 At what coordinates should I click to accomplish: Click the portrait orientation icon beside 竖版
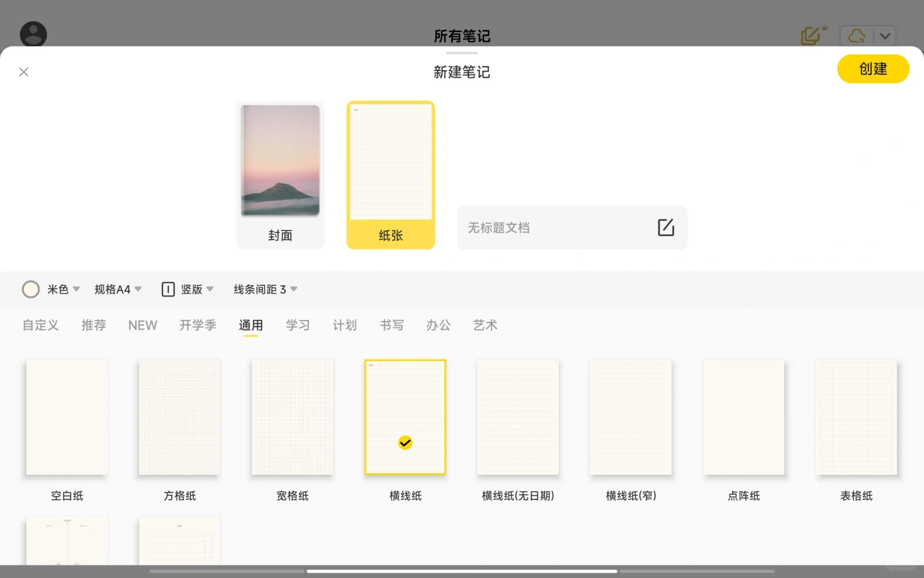168,289
